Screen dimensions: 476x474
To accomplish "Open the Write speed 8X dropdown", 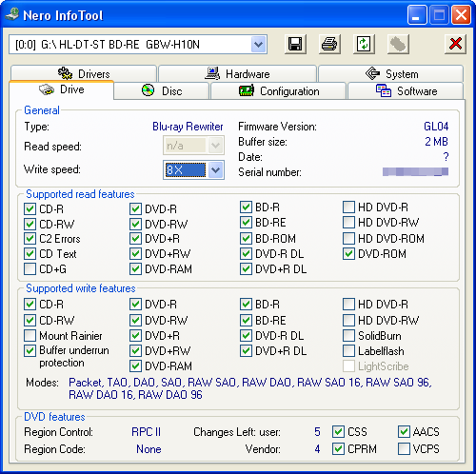I will tap(215, 170).
